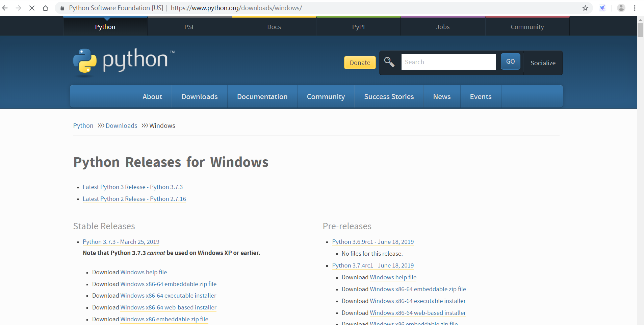644x325 pixels.
Task: Open the Community item in blue navigation bar
Action: (x=326, y=97)
